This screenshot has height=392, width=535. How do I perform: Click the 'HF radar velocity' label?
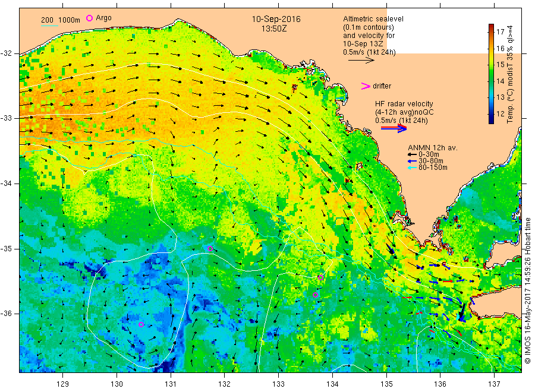(404, 104)
